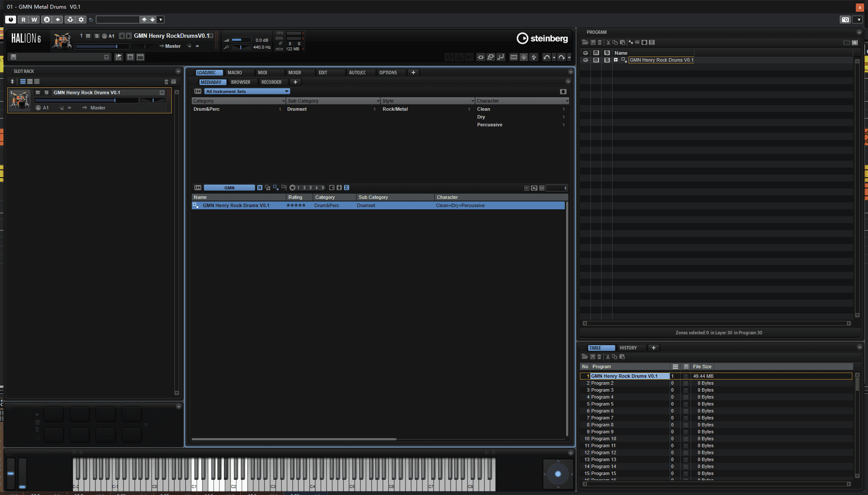Click the Rating column header

pos(299,197)
